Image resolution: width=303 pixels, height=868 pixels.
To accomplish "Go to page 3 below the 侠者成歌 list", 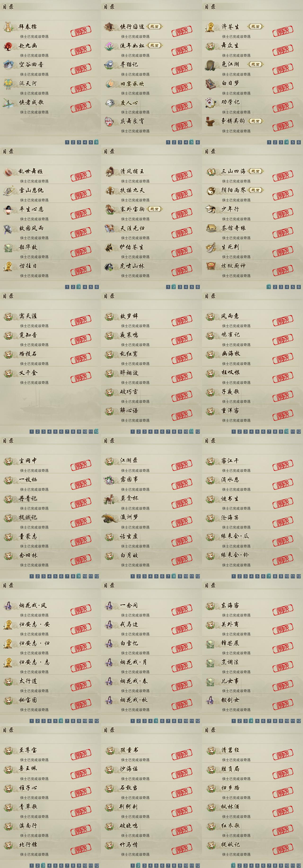I will [x=79, y=142].
